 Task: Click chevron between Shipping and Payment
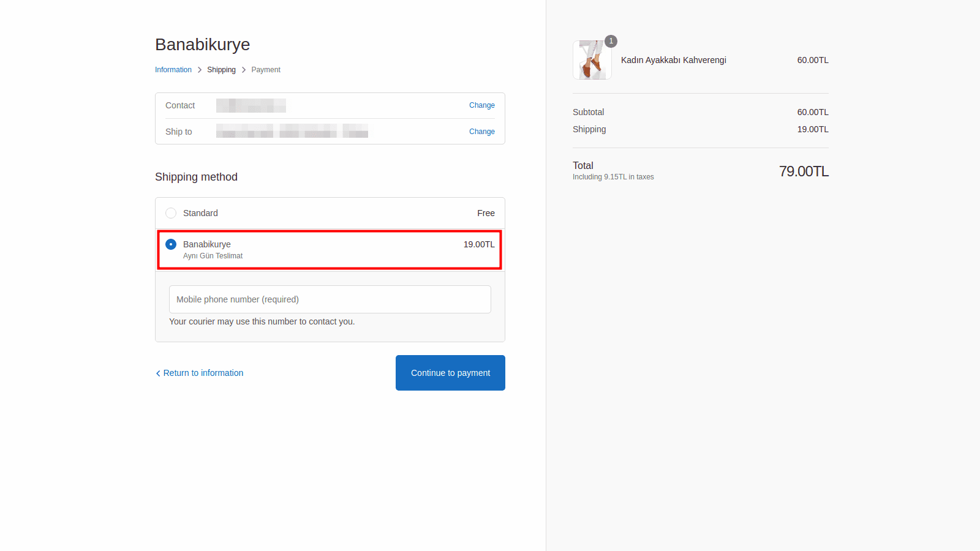tap(244, 70)
